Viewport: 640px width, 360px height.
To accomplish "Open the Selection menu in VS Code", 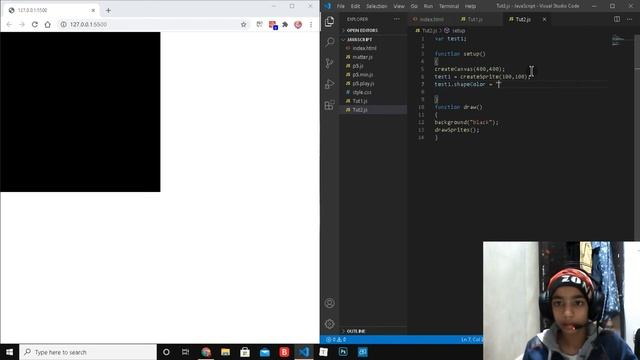I will [376, 6].
